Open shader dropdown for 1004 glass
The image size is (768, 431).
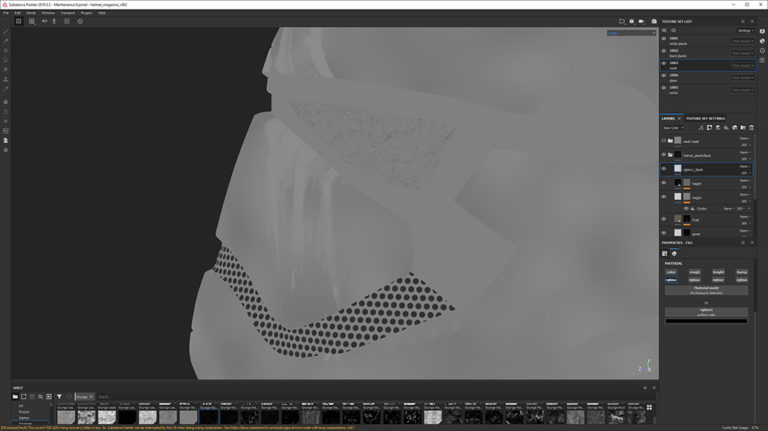coord(743,78)
